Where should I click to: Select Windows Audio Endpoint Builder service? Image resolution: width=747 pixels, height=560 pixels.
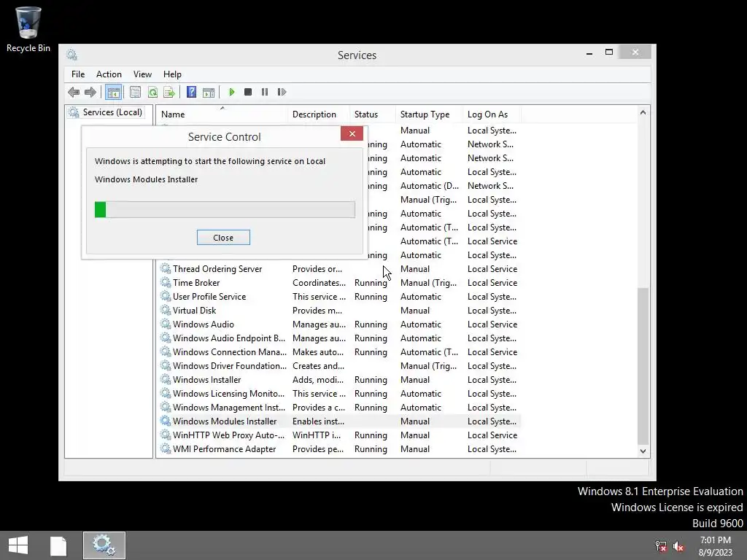[x=339, y=338]
